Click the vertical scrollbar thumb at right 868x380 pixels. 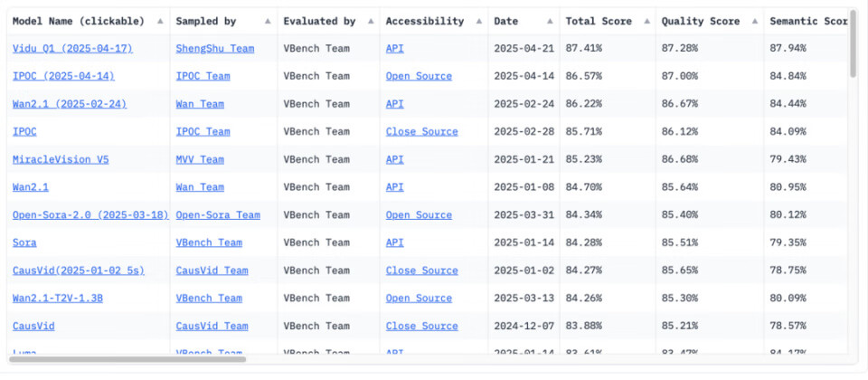tap(853, 43)
